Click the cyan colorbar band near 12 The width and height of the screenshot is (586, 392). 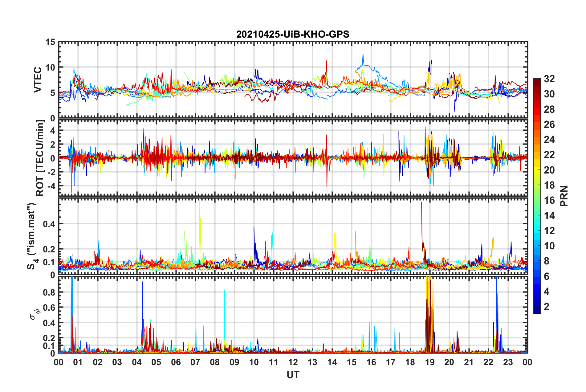click(537, 231)
